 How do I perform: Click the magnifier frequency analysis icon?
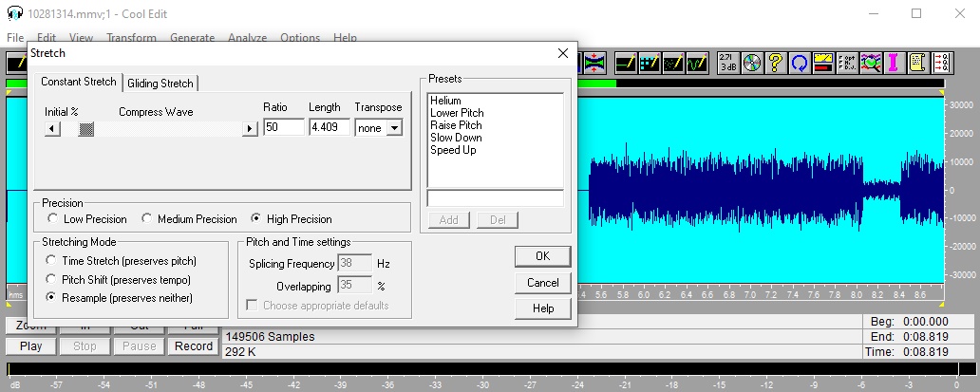click(x=871, y=63)
